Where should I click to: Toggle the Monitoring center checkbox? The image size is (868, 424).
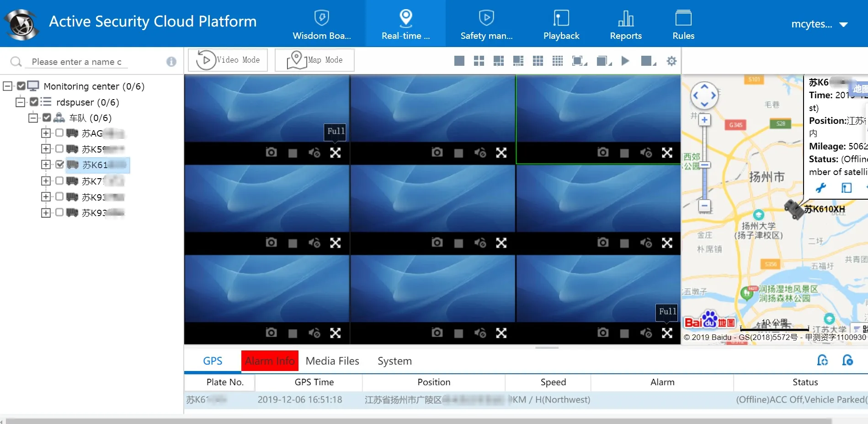pyautogui.click(x=21, y=86)
